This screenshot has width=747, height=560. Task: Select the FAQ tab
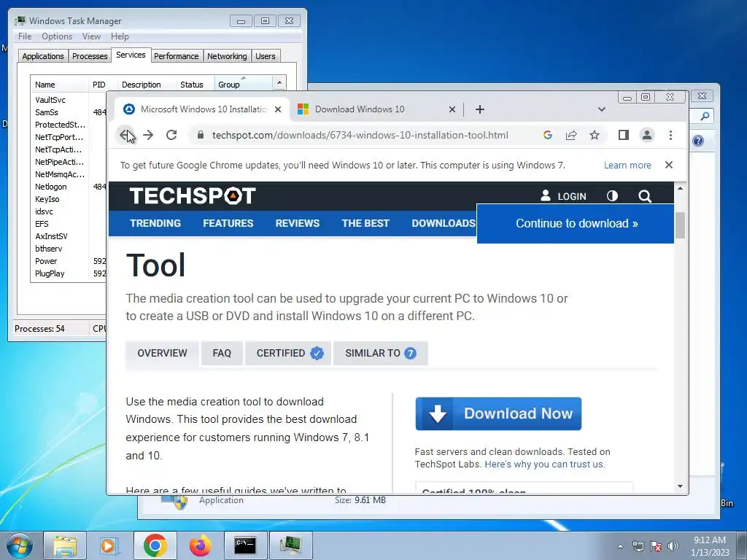(222, 354)
